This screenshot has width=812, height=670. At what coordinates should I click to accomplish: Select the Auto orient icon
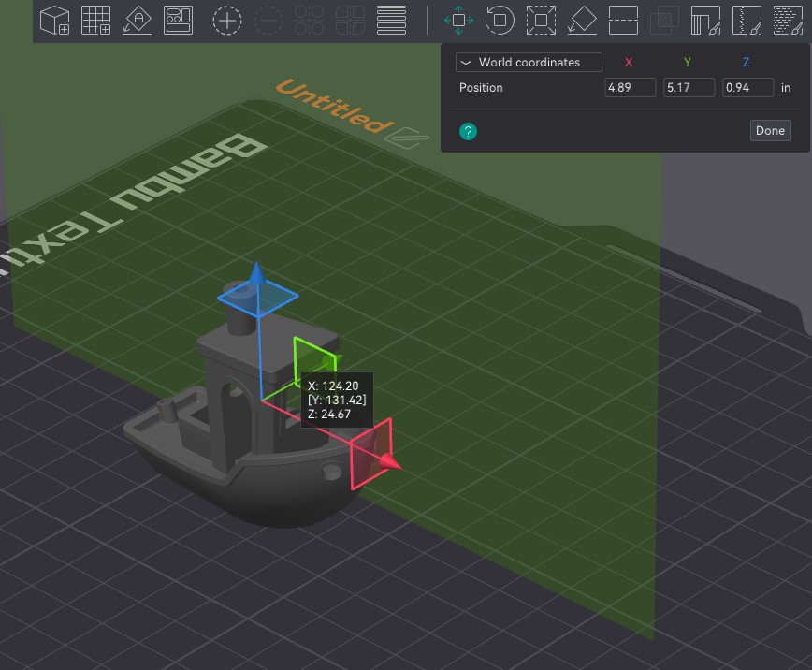coord(138,21)
